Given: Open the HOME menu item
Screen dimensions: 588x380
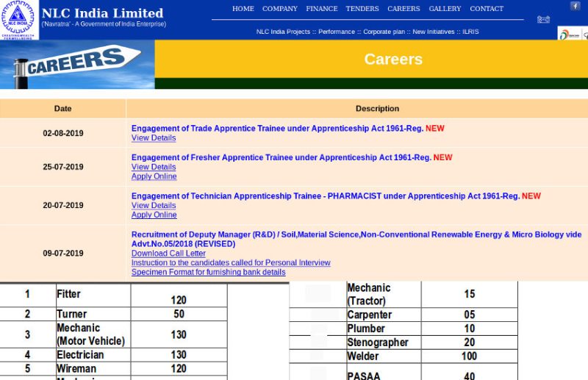Looking at the screenshot, I should pos(243,9).
